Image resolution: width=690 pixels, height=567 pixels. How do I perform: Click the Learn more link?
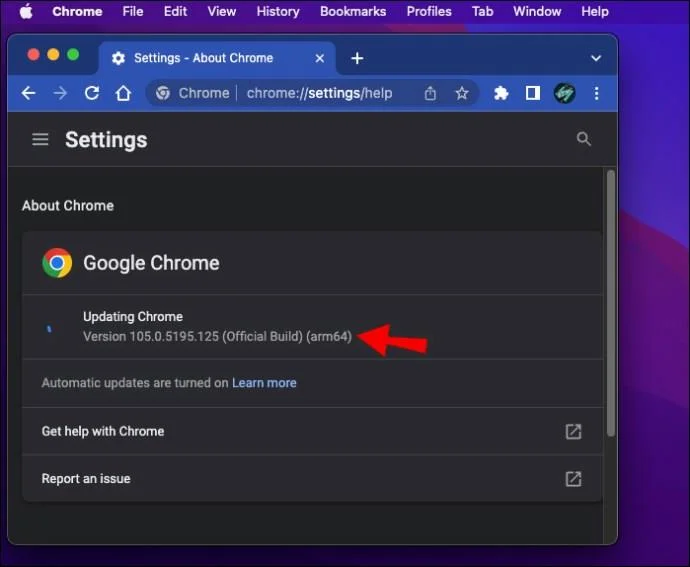264,383
